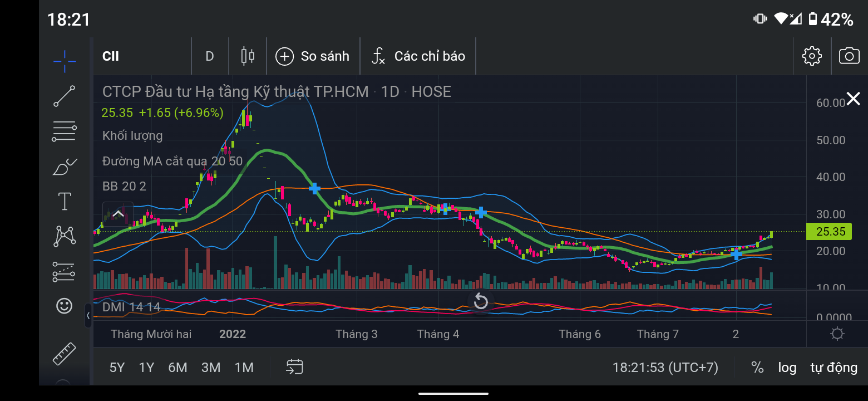The height and width of the screenshot is (401, 868).
Task: Select the Đường MA cắt qua indicator label
Action: tap(172, 161)
